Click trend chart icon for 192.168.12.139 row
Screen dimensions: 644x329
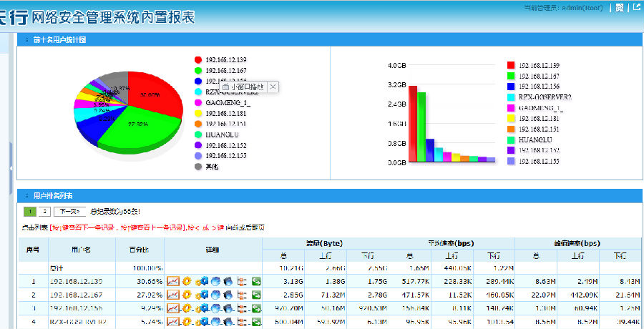click(172, 281)
